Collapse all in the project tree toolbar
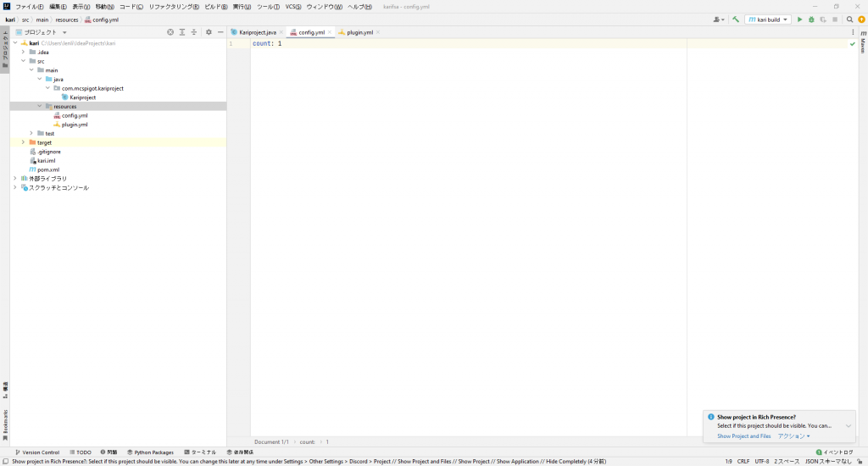 (194, 32)
